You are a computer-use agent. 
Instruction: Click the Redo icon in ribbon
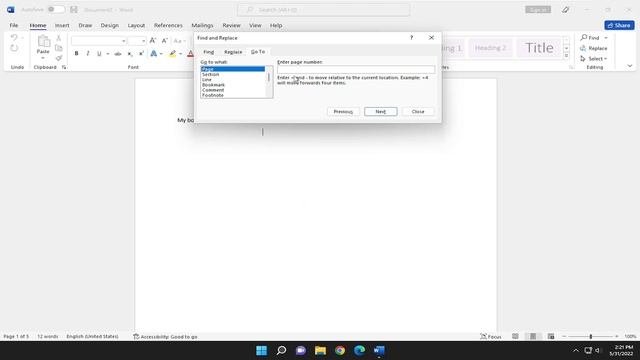click(14, 48)
